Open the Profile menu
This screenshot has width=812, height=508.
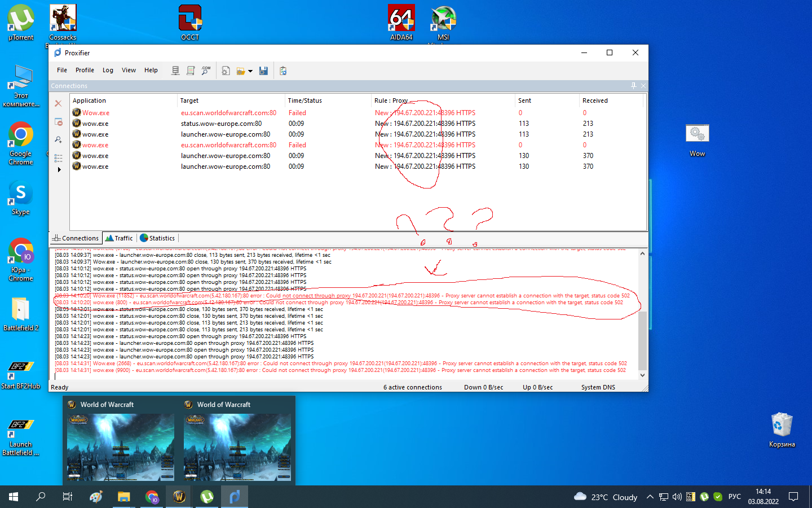click(85, 70)
